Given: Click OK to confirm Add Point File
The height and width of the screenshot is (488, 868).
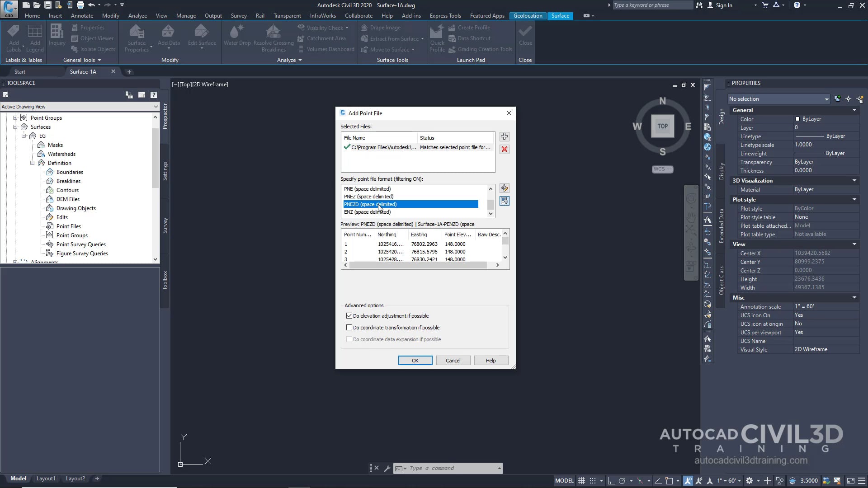Looking at the screenshot, I should (415, 360).
